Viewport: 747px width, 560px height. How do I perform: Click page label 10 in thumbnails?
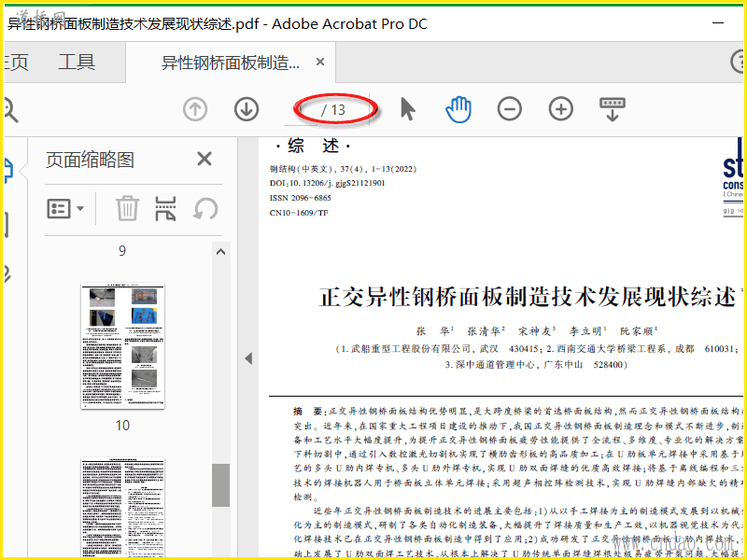tap(122, 426)
